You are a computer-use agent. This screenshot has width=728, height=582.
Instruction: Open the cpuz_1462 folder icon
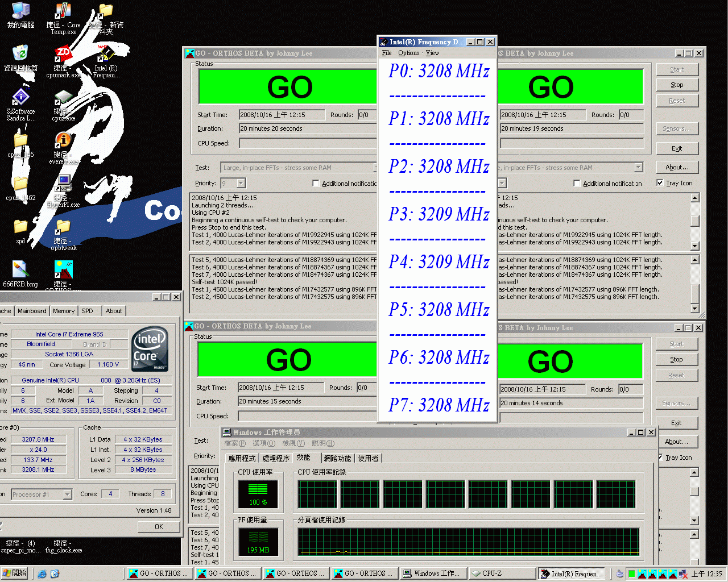point(20,183)
